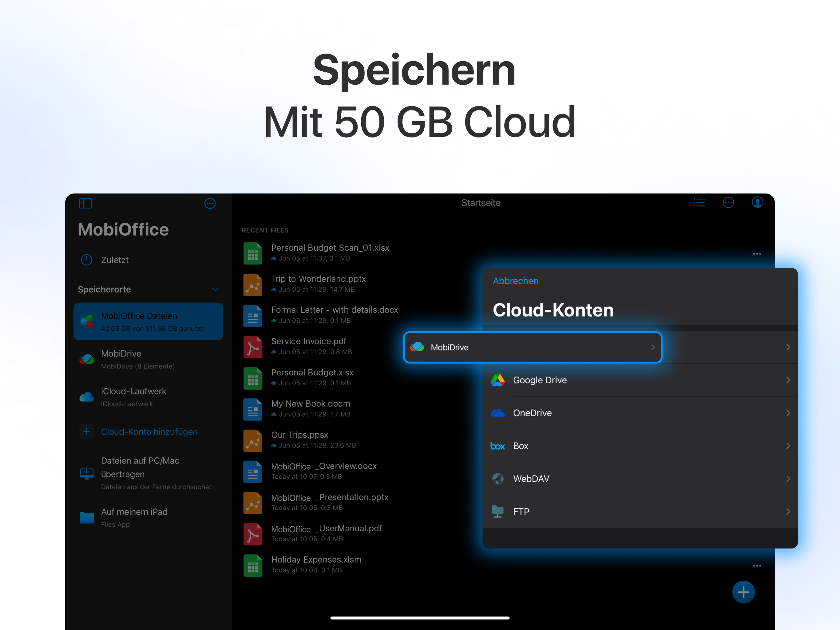Open Holiday Expenses.xlsm file icon
840x630 pixels.
pos(252,565)
